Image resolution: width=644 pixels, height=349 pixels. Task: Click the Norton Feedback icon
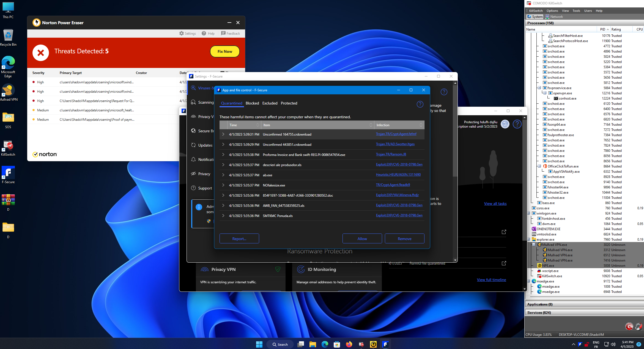(223, 33)
